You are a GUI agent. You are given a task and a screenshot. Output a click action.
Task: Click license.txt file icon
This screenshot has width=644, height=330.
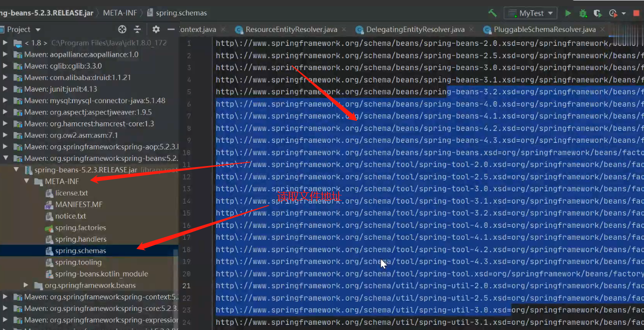click(49, 193)
